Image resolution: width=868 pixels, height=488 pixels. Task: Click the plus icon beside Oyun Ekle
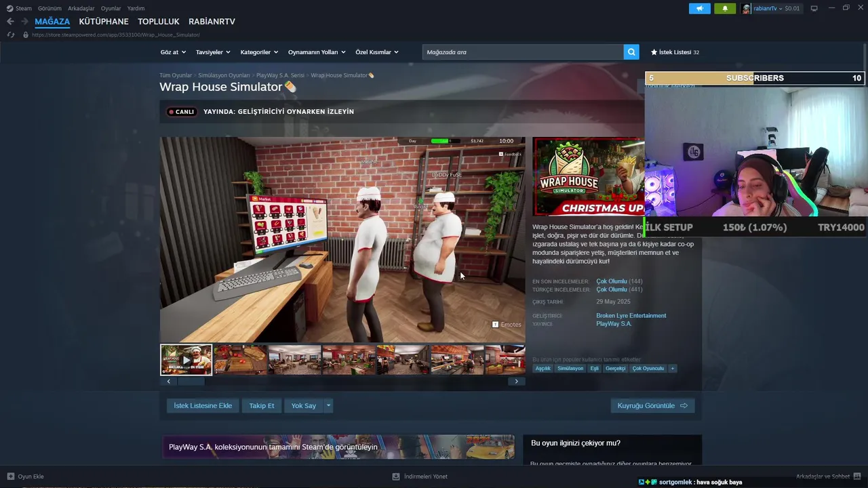(x=10, y=476)
